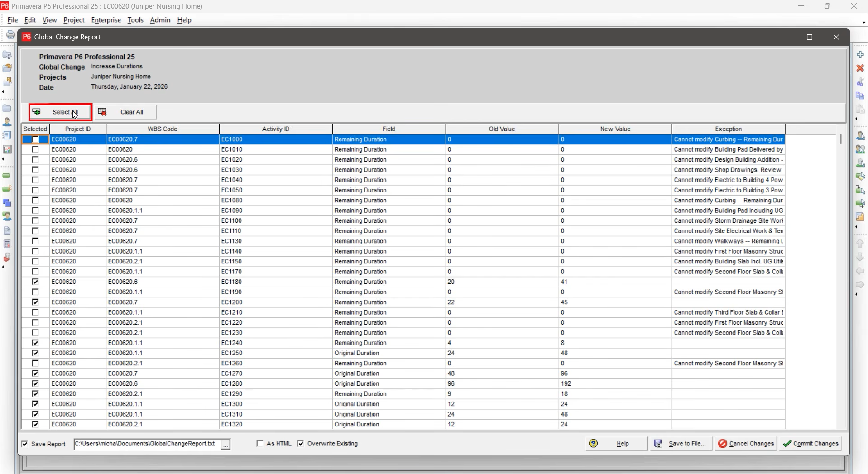The width and height of the screenshot is (868, 474).
Task: Click the blue overlapping squares WBS icon
Action: 7,203
